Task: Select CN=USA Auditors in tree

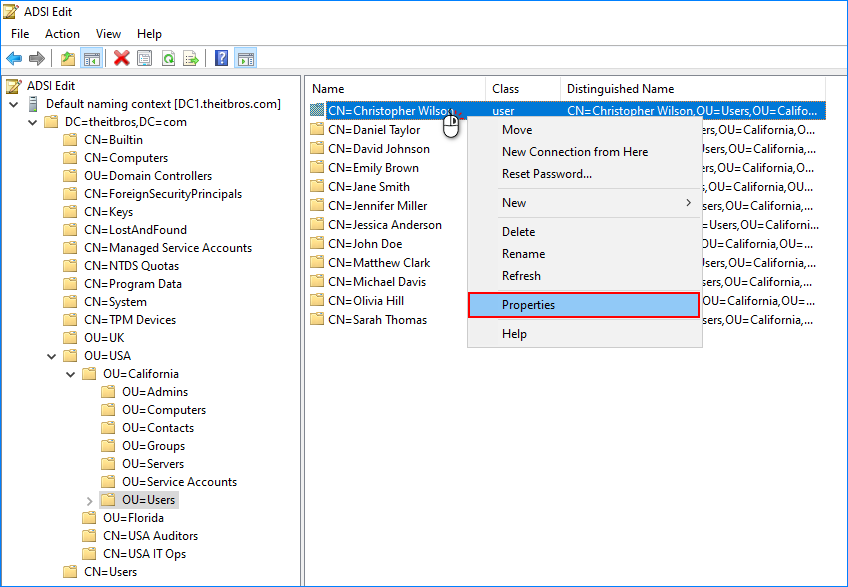Action: [150, 536]
